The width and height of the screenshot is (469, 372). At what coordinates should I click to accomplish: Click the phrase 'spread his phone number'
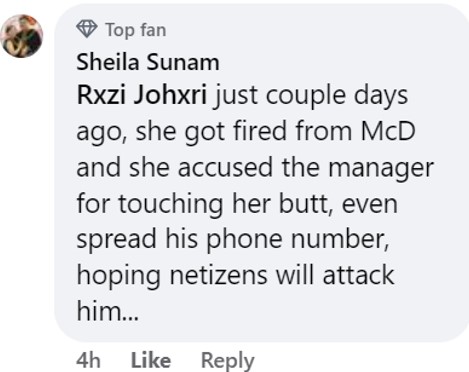(232, 239)
